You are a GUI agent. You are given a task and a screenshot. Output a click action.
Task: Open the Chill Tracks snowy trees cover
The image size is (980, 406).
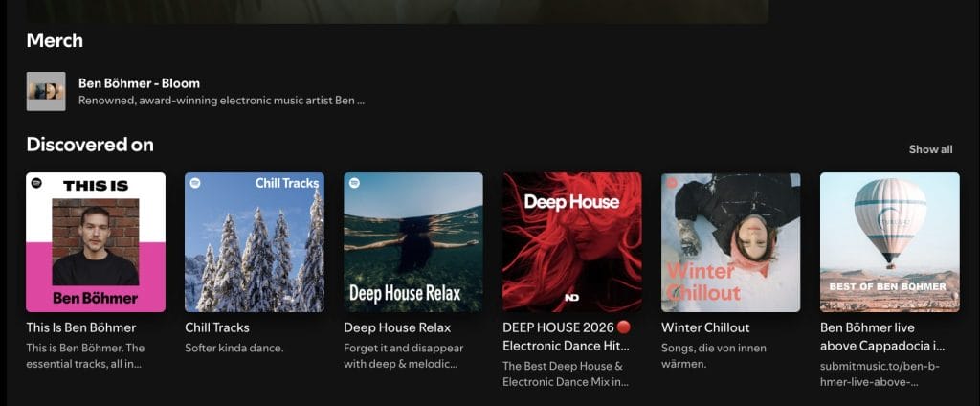(x=255, y=242)
